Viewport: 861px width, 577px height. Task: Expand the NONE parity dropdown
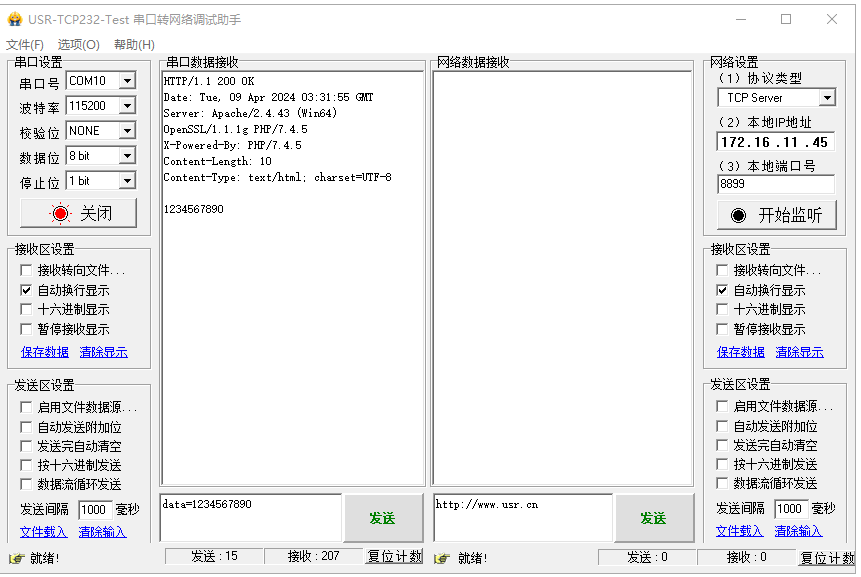click(127, 131)
